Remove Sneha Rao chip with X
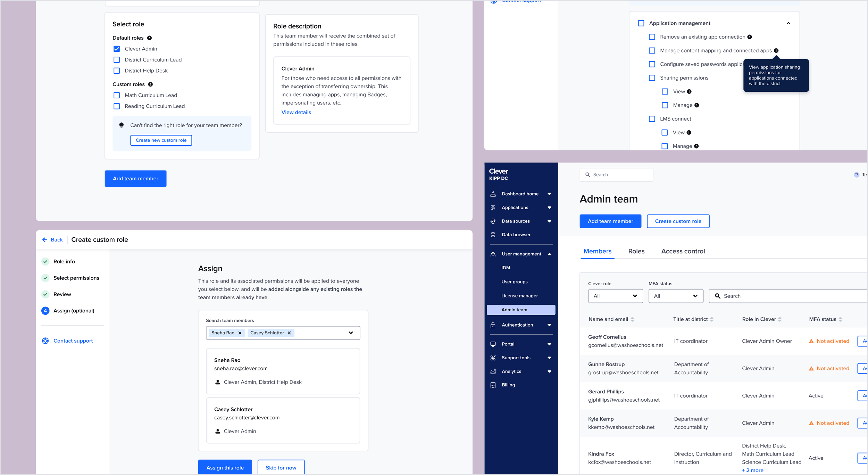 [x=240, y=333]
